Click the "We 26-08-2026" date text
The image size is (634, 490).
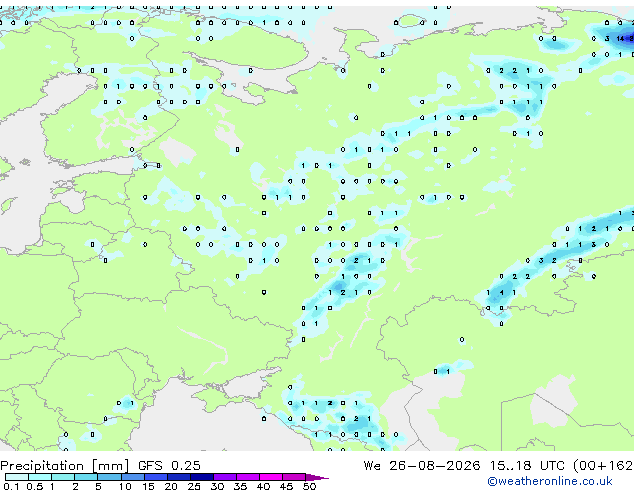pyautogui.click(x=422, y=465)
